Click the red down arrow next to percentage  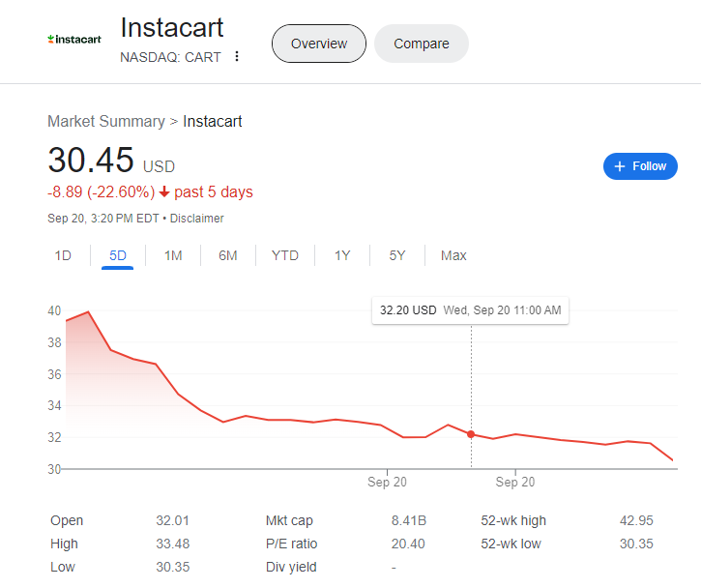[164, 191]
